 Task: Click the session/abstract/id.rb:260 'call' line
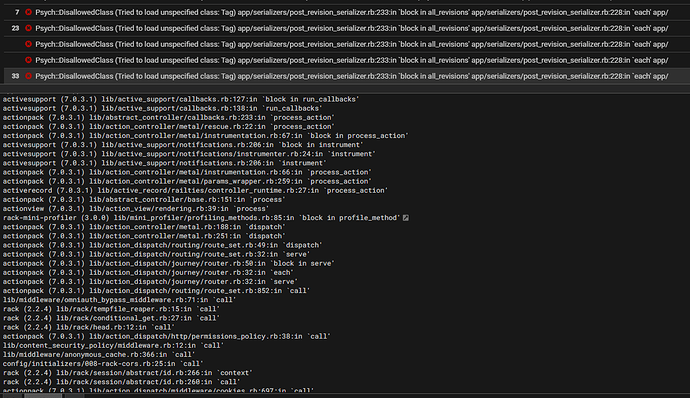click(121, 382)
